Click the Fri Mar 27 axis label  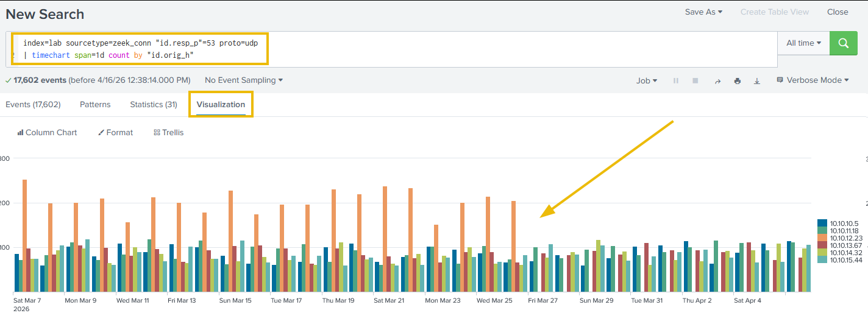(542, 300)
